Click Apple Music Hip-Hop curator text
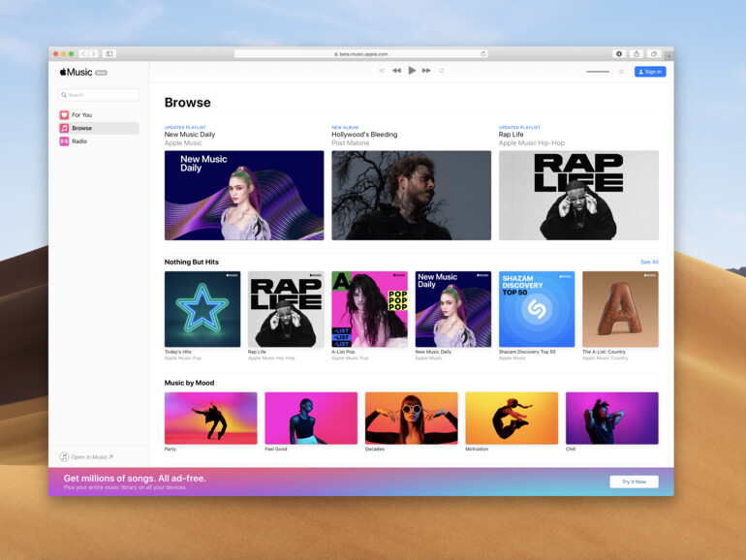This screenshot has width=746, height=560. pyautogui.click(x=532, y=142)
